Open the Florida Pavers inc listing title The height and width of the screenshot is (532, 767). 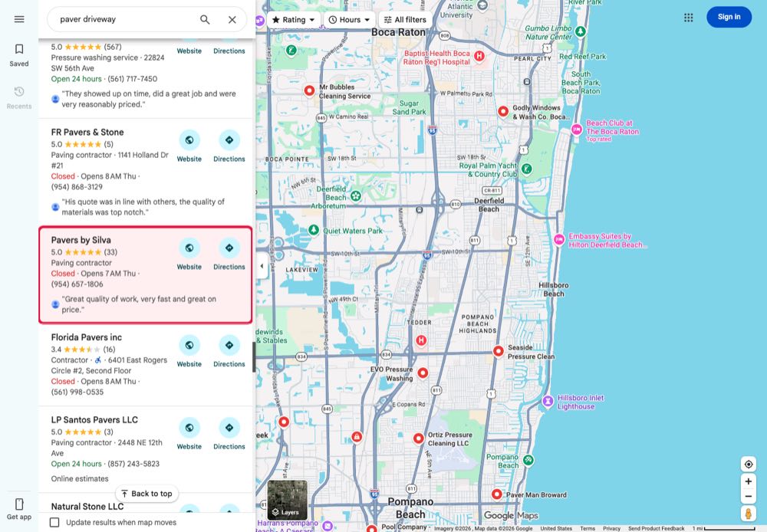pos(87,337)
